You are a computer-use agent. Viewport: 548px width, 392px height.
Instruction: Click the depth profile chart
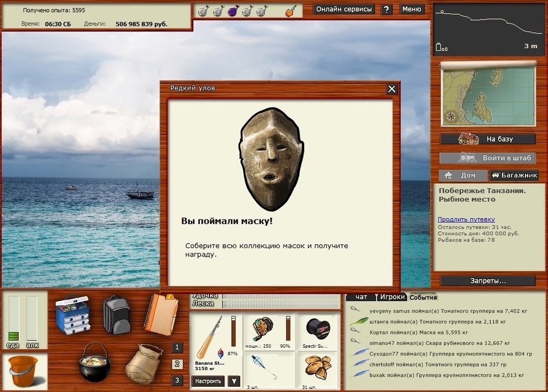[x=489, y=30]
